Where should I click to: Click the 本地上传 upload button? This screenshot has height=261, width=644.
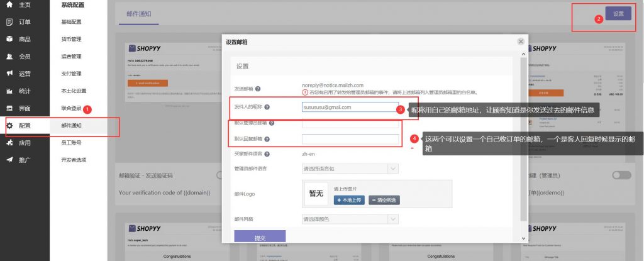(x=348, y=200)
